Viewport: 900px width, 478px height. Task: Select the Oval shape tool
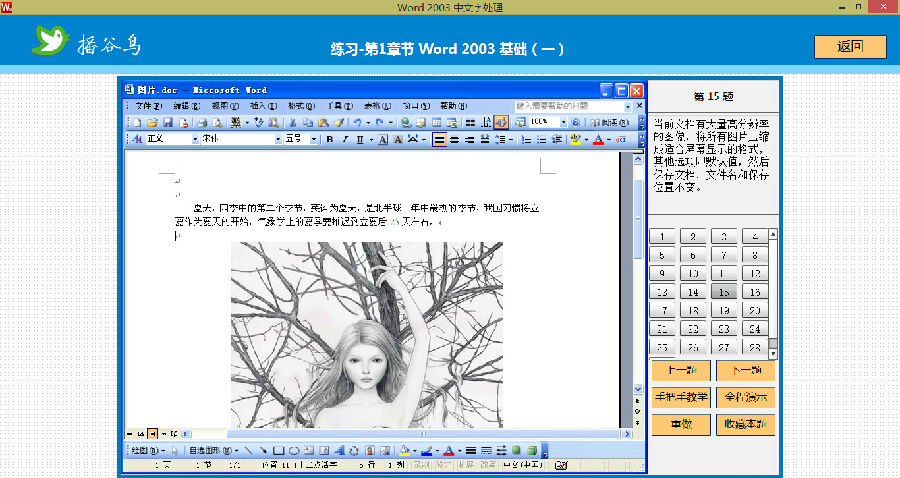(x=294, y=450)
